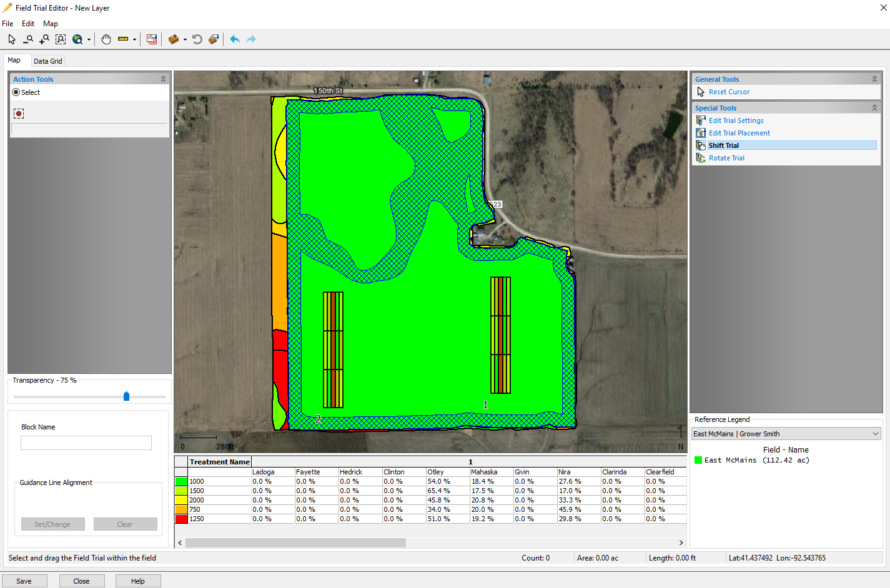The image size is (890, 588).
Task: Collapse the Action Tools panel
Action: coord(163,79)
